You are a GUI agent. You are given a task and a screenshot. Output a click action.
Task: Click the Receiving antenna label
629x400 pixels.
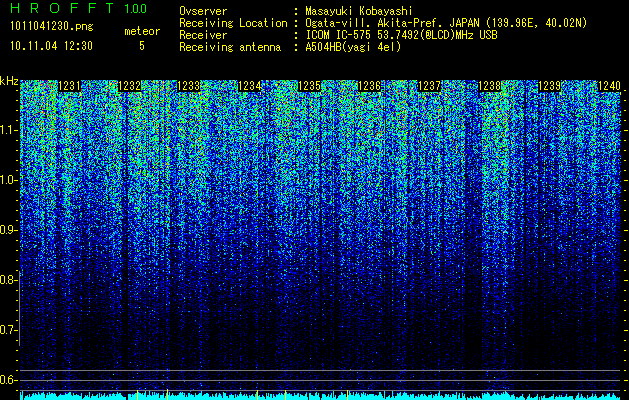pyautogui.click(x=230, y=47)
